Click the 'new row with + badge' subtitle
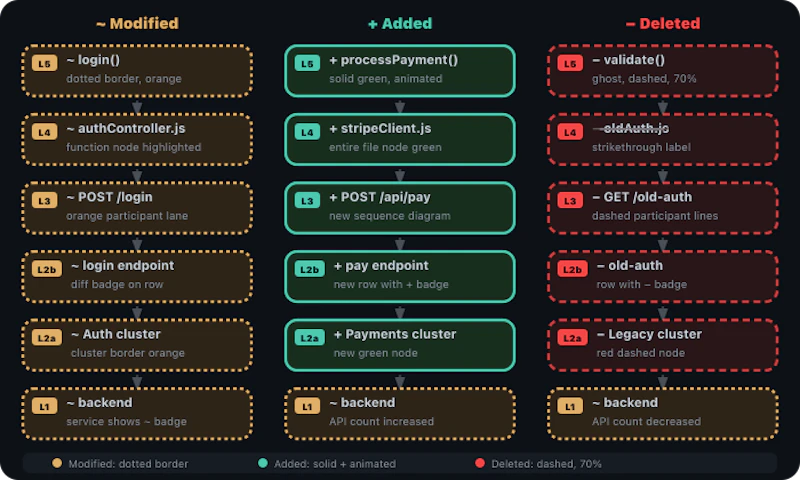The height and width of the screenshot is (480, 800). tap(391, 284)
